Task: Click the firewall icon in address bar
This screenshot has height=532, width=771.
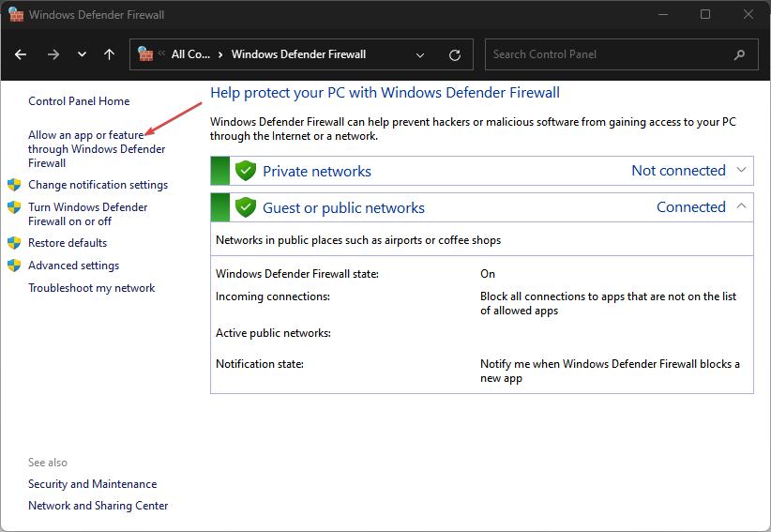Action: (145, 54)
